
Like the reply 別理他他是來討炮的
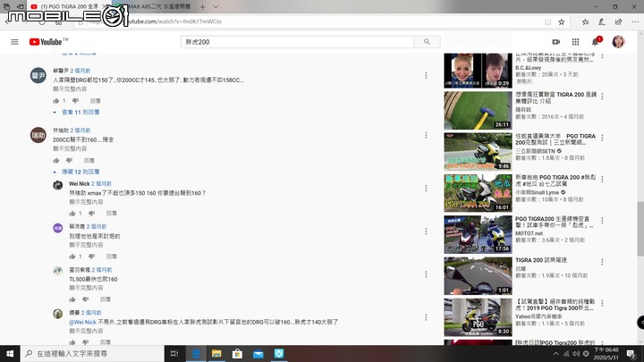pyautogui.click(x=72, y=257)
